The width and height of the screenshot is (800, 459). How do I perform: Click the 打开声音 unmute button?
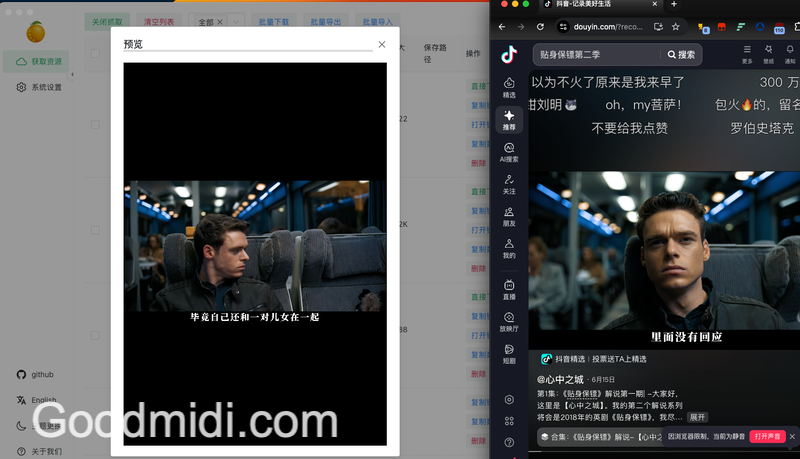[x=767, y=437]
